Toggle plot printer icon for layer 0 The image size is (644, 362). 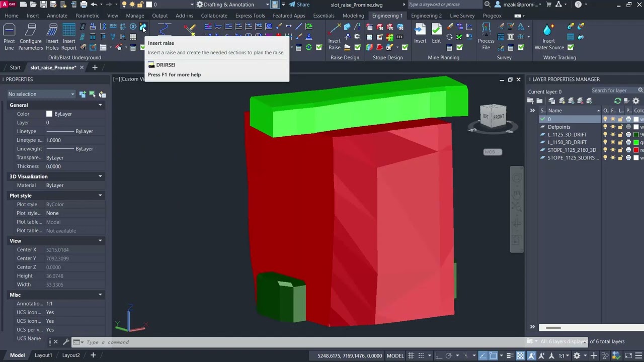(x=628, y=119)
